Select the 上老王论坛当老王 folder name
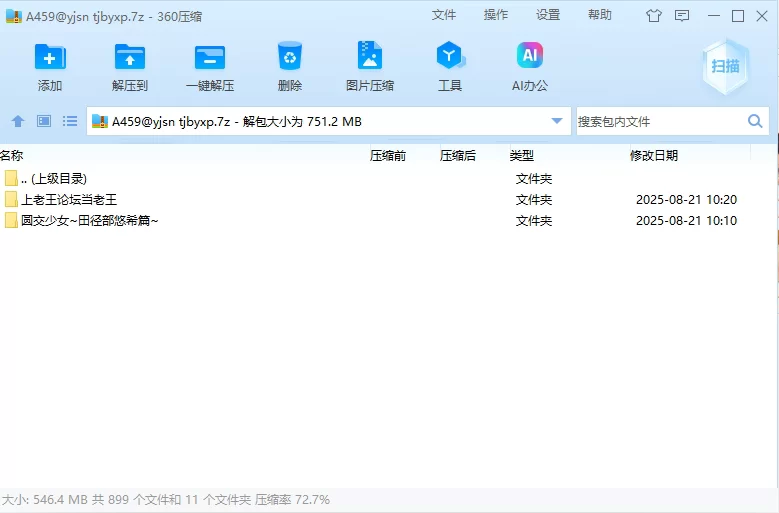Viewport: 779px width, 513px height. coord(69,200)
